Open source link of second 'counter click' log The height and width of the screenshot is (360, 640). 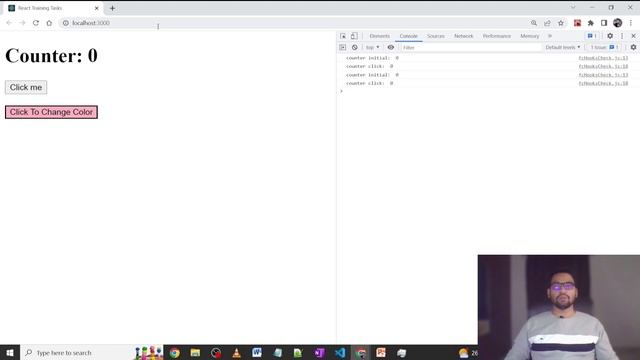(x=603, y=83)
